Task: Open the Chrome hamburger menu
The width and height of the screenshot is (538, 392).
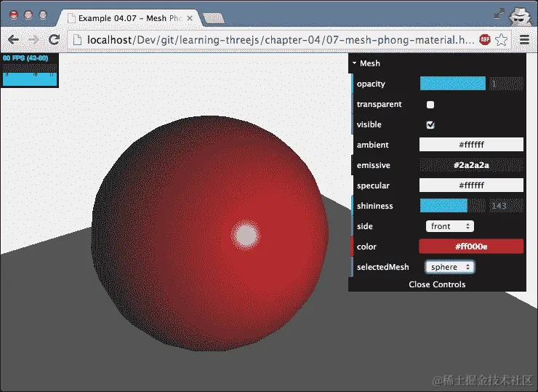Action: (524, 40)
